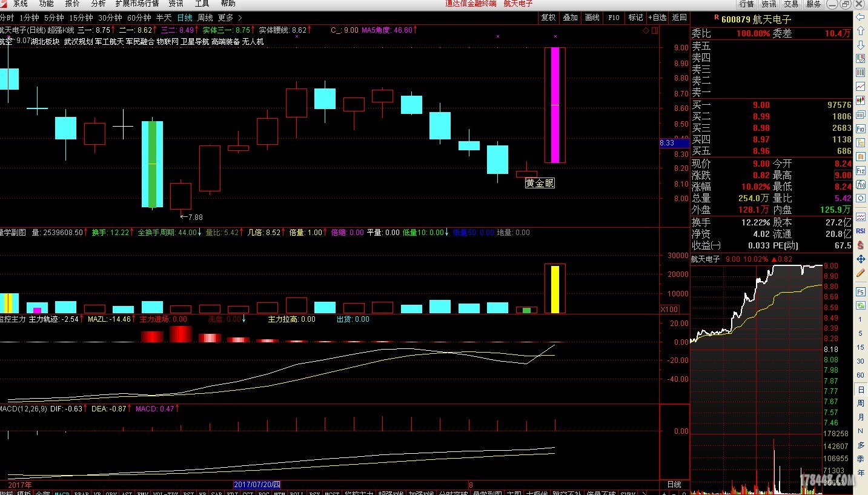
Task: Click the 复权 button
Action: point(548,18)
